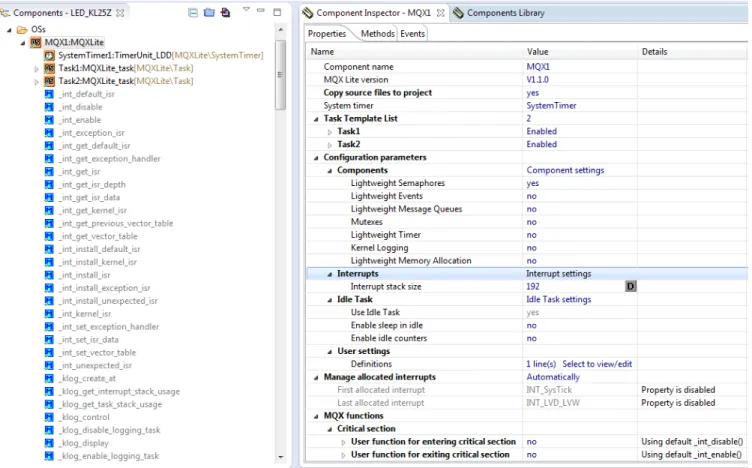Click Select to view/edit Definitions link
Screen dimensions: 752x468
tap(597, 364)
